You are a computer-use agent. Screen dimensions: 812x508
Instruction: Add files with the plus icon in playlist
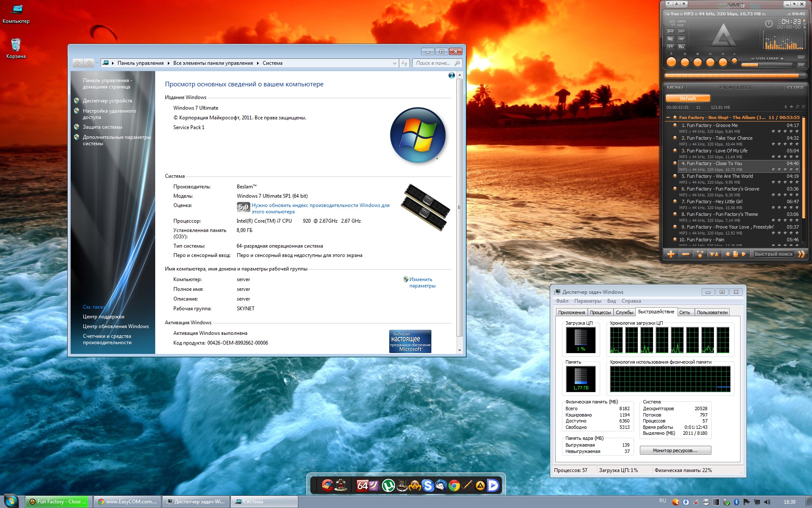671,254
